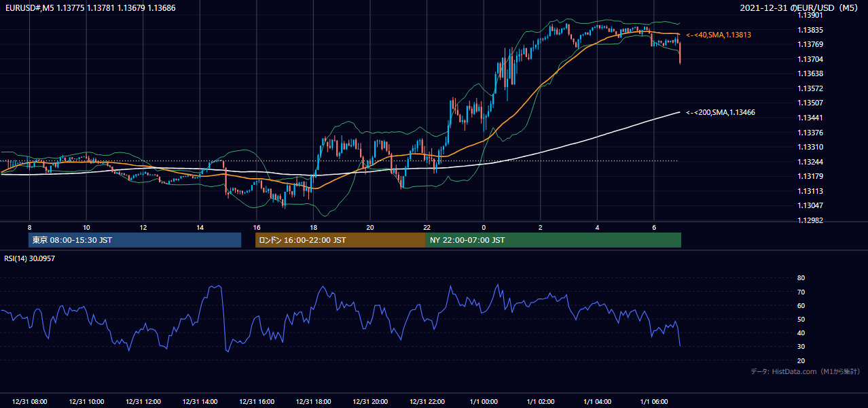Click the NY 22:00-07:00 JST session bar
Screen dimensions: 868x408
554,240
